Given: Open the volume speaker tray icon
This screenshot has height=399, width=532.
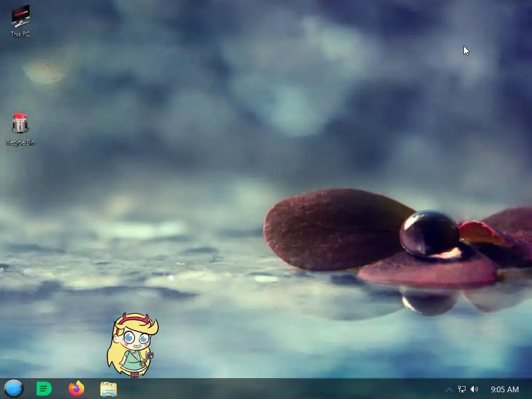Looking at the screenshot, I should tap(474, 389).
